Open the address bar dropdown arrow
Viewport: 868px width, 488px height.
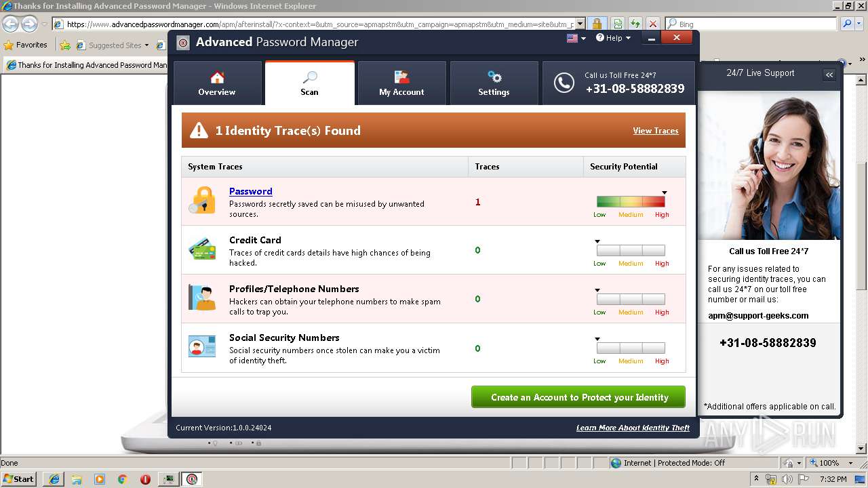pyautogui.click(x=580, y=24)
